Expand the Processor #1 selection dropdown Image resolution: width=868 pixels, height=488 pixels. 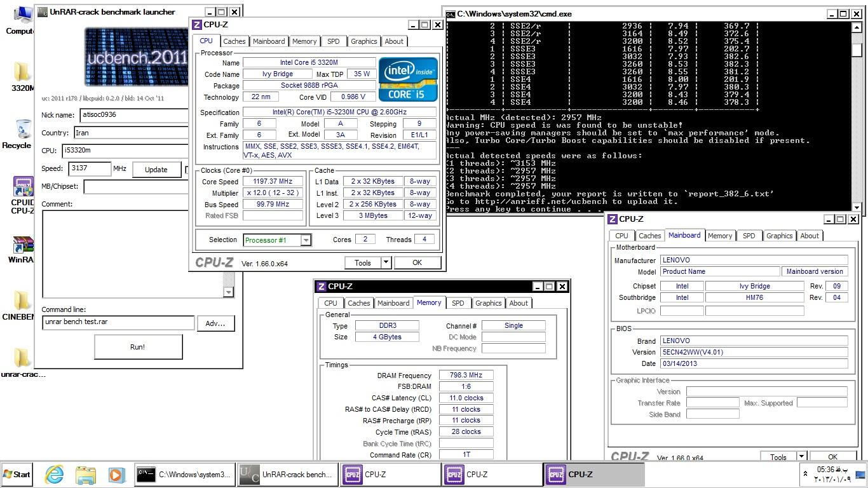[x=306, y=240]
